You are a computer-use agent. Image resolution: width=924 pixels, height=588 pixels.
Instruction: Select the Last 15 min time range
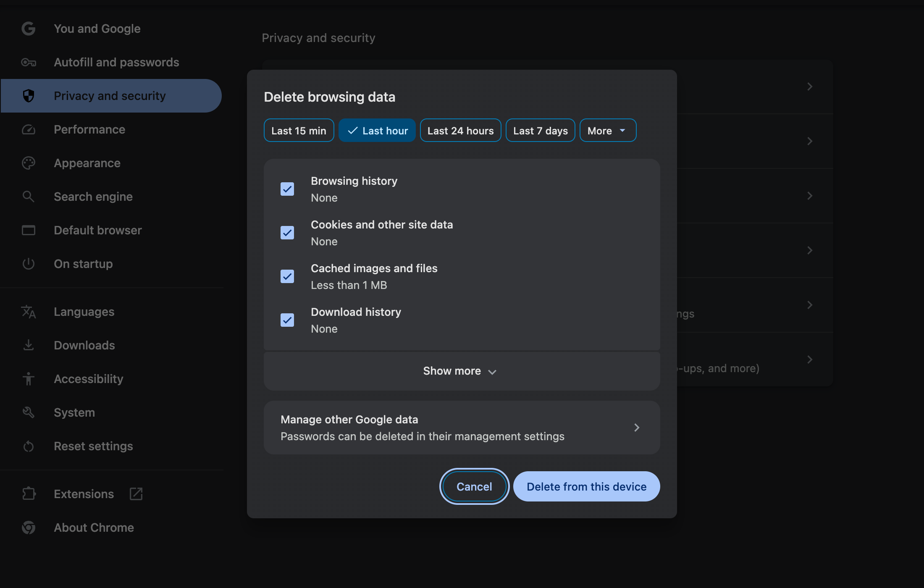point(299,131)
